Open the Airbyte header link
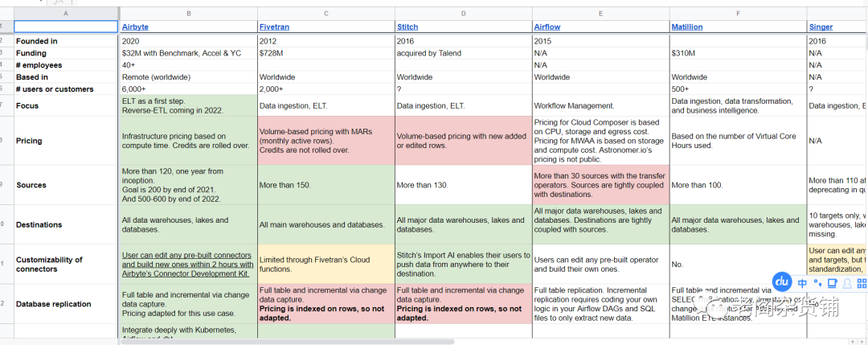This screenshot has width=868, height=345. point(135,27)
